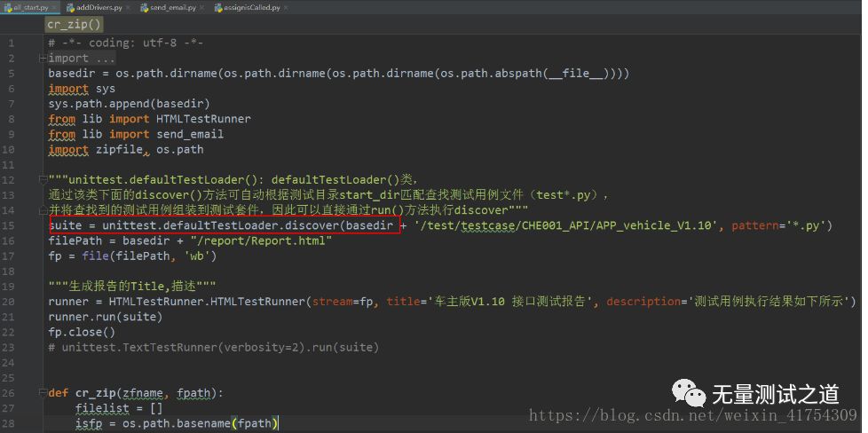Click the Python file icon on all_start.py tab
Viewport: 868px width, 433px height.
[x=8, y=8]
